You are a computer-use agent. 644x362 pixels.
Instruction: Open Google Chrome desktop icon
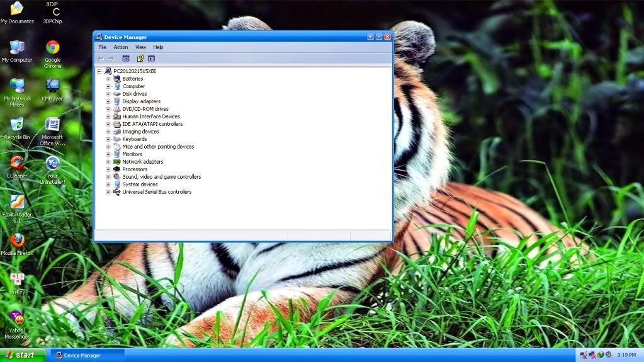[x=53, y=54]
